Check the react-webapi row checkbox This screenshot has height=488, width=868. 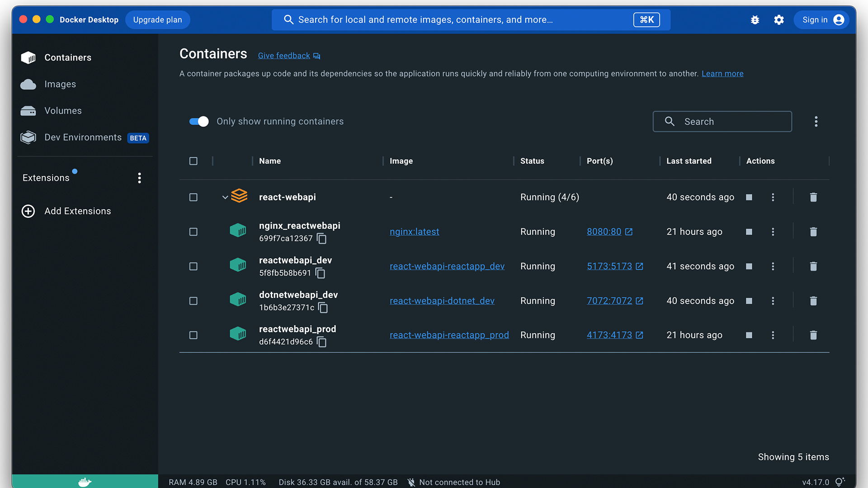pos(193,197)
